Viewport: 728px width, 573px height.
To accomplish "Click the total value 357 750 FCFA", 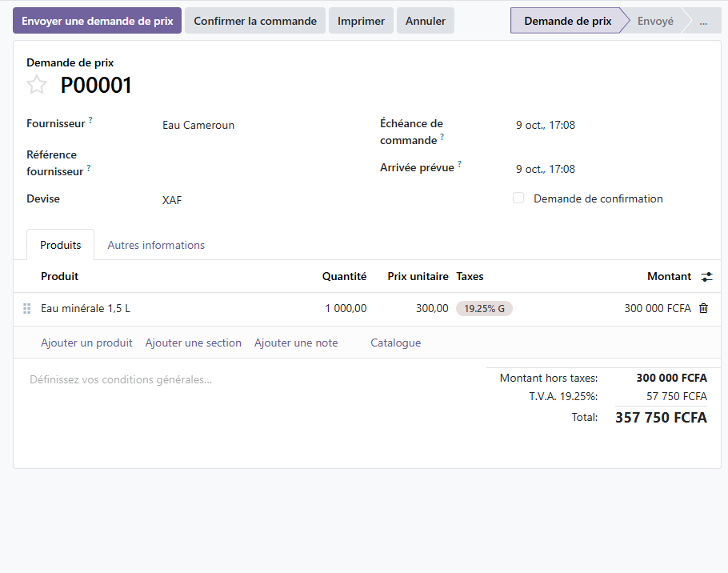I will pos(661,418).
